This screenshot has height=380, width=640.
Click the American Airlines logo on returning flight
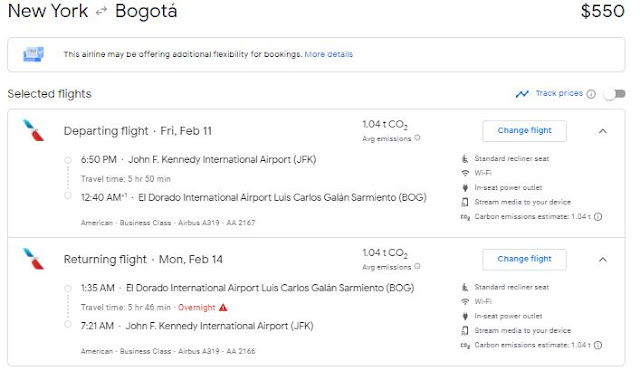coord(34,259)
